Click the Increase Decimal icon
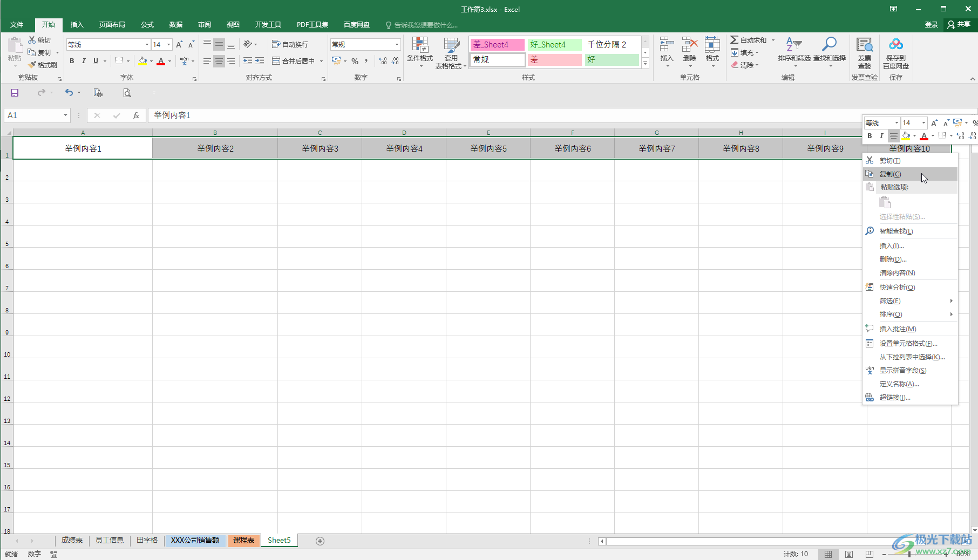This screenshot has width=978, height=560. tap(383, 61)
